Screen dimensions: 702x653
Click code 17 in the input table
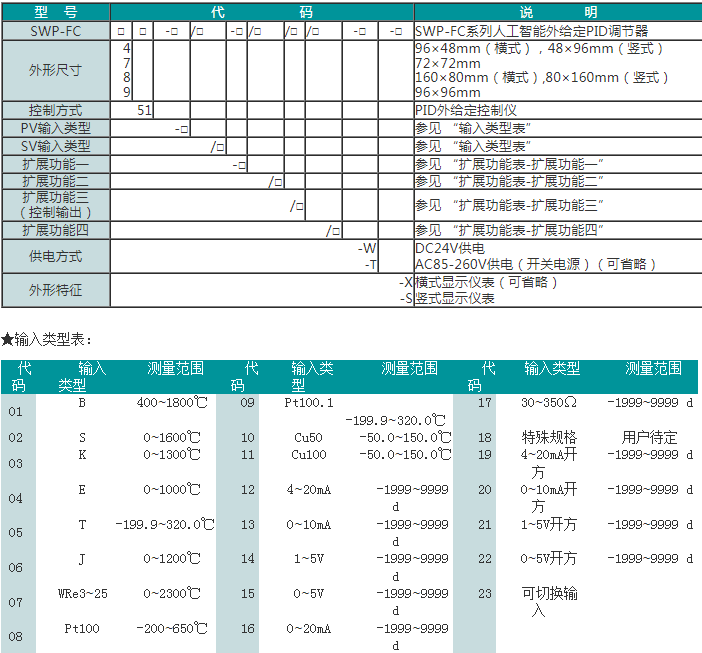[485, 403]
